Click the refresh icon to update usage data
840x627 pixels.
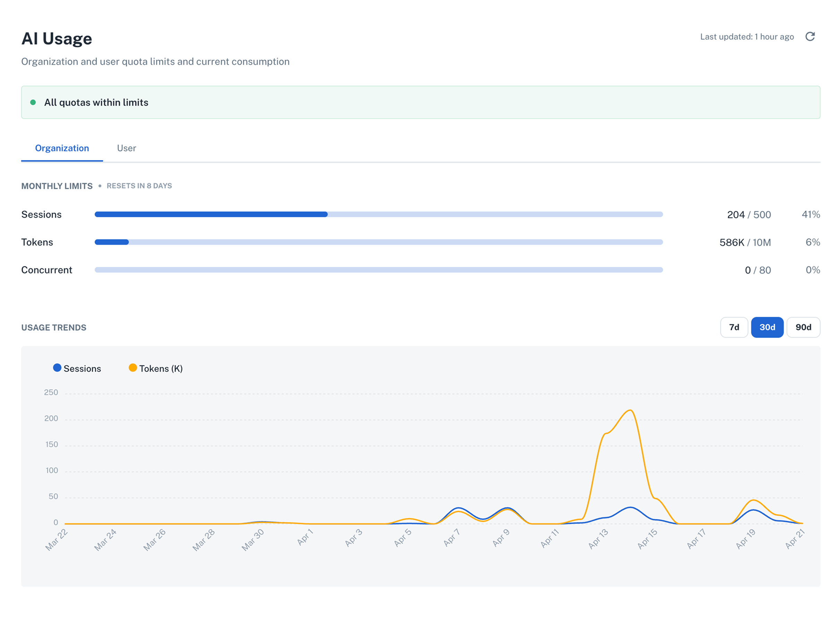pos(811,36)
